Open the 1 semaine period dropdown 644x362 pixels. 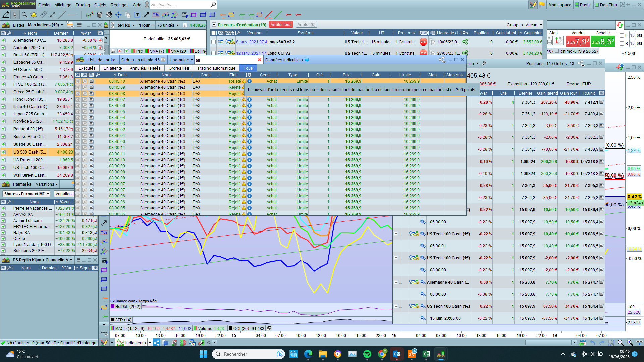(x=181, y=60)
